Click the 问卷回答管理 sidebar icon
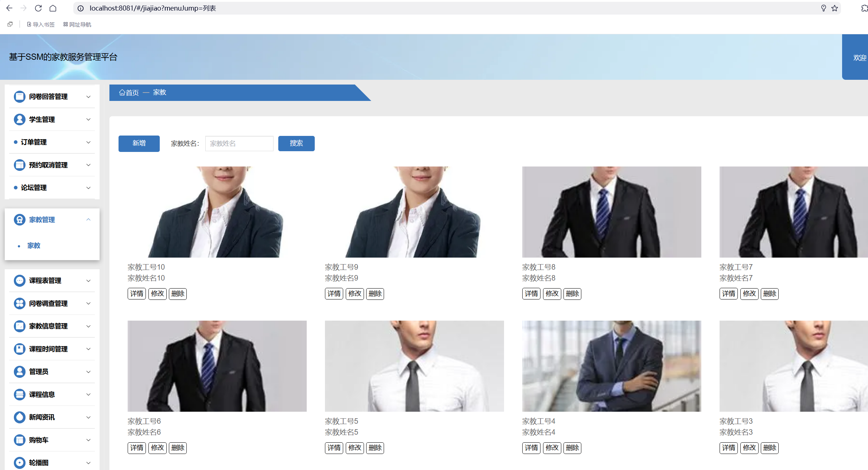This screenshot has width=868, height=470. [19, 97]
